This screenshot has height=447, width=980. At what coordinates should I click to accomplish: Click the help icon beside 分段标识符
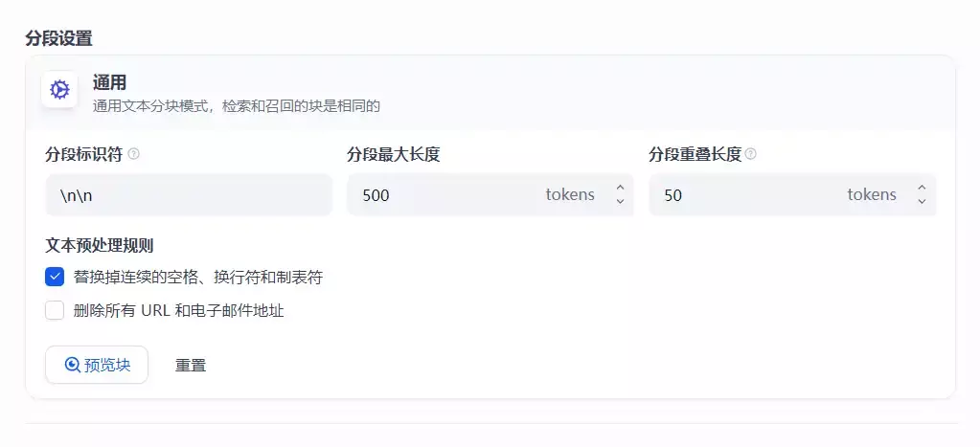(133, 154)
